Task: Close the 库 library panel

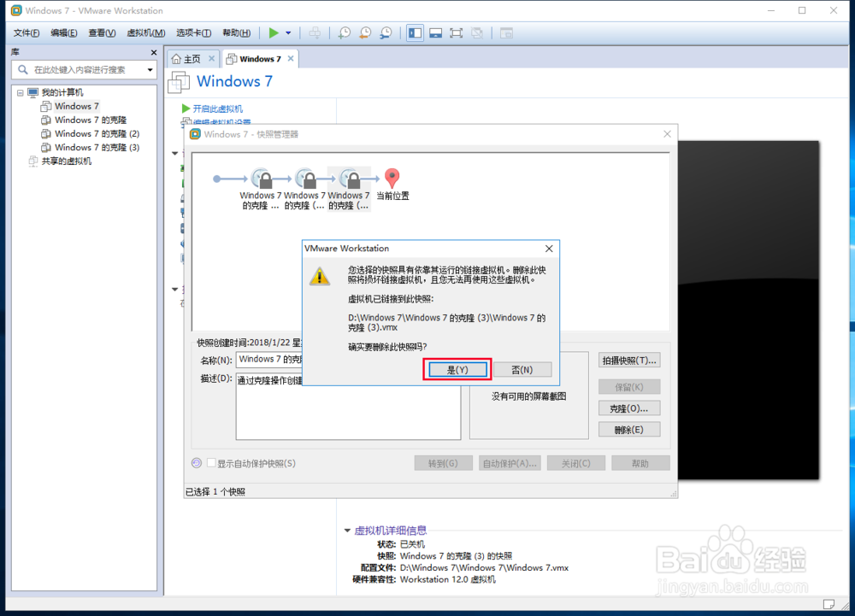Action: [154, 52]
